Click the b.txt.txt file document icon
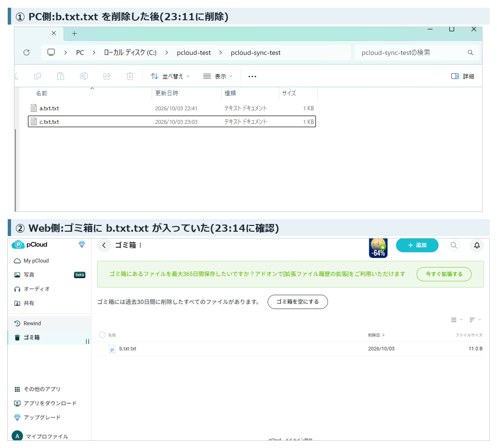The height and width of the screenshot is (448, 497). point(112,349)
